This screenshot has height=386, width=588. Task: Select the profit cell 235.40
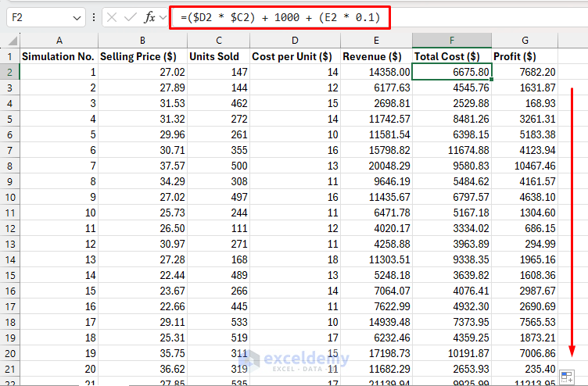[x=525, y=369]
